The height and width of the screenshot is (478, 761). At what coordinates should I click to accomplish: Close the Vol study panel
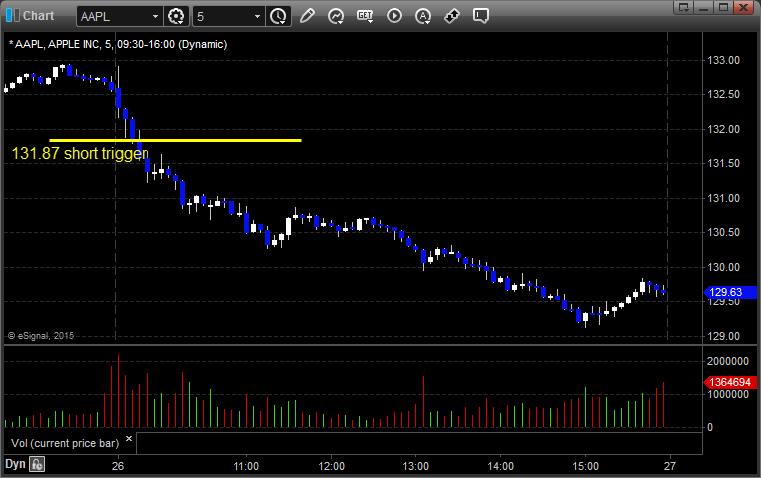point(128,438)
